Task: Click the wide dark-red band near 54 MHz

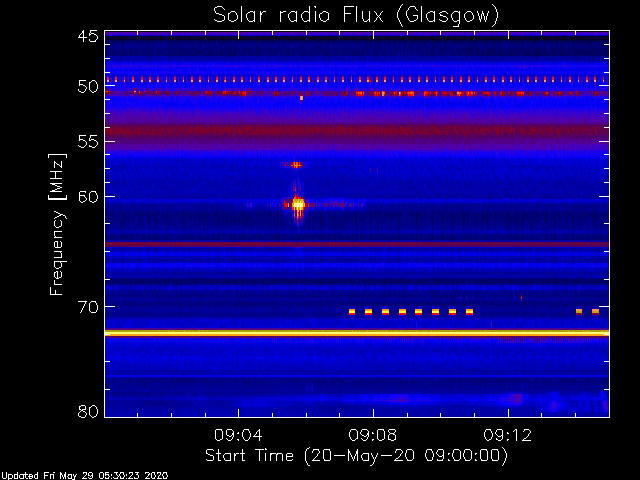Action: click(357, 131)
